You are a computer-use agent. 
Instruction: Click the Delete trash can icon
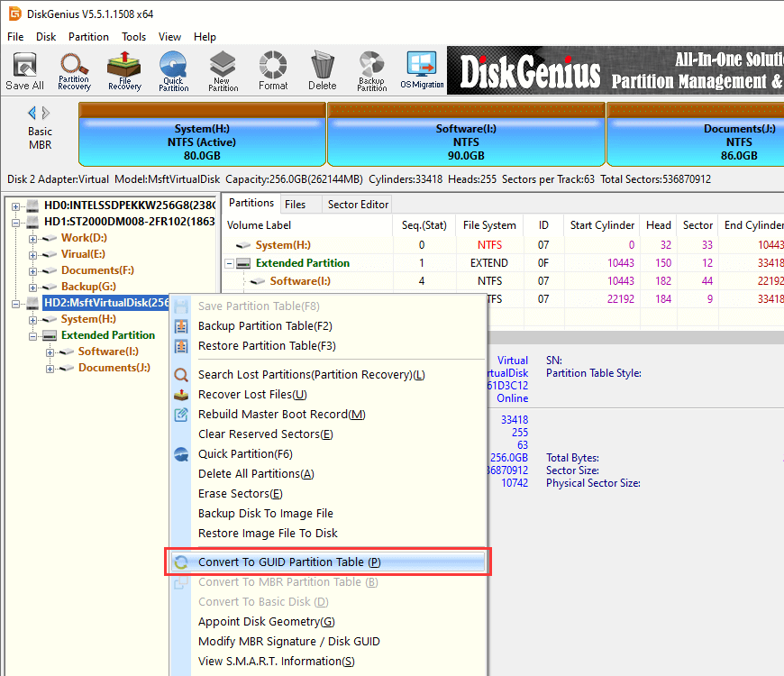[x=322, y=70]
